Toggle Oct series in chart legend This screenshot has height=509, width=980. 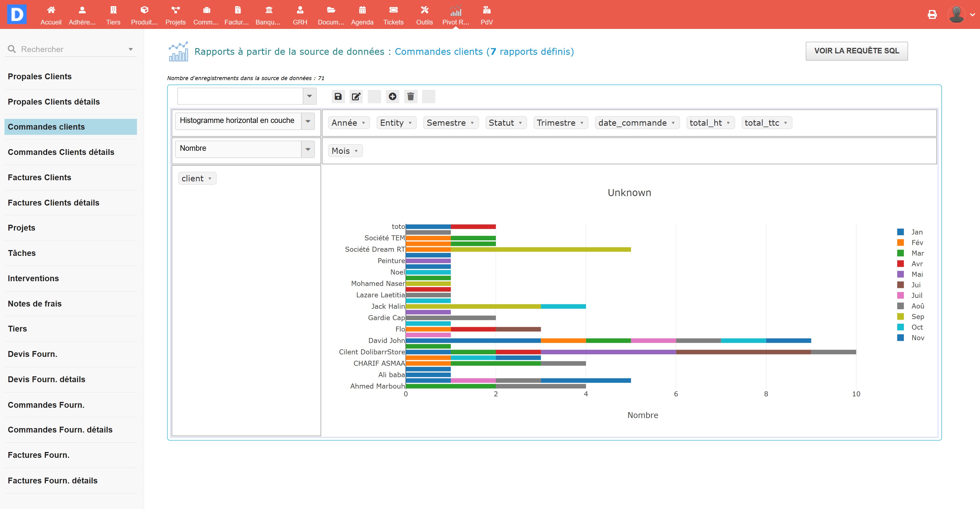[917, 327]
